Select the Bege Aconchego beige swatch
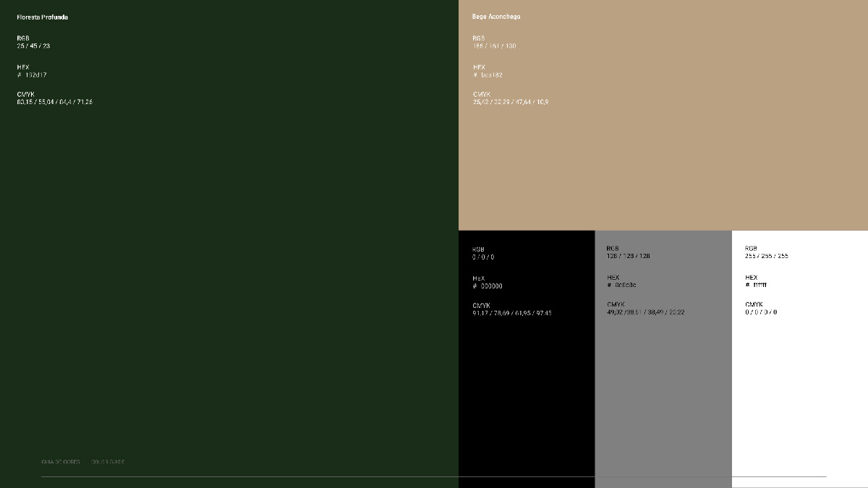This screenshot has width=868, height=488. [663, 115]
